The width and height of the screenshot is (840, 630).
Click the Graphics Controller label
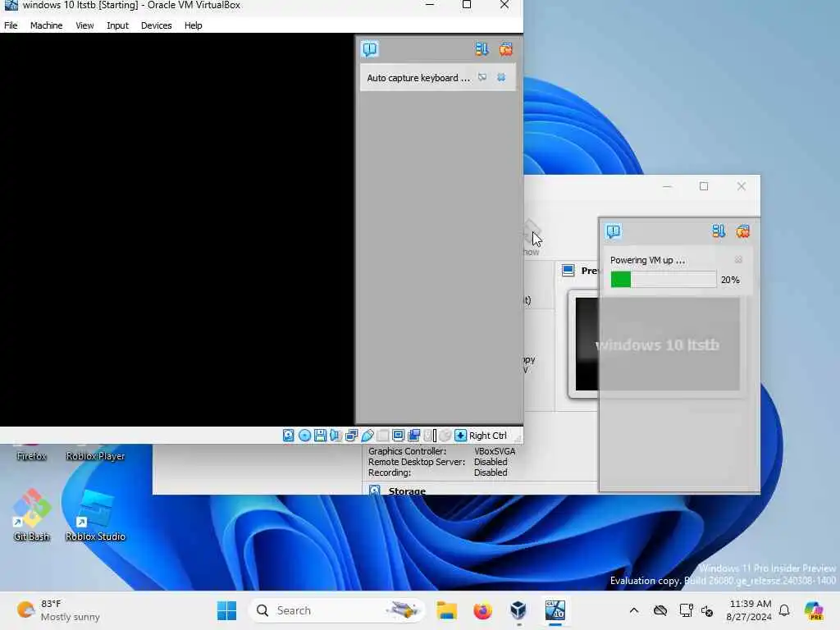407,451
